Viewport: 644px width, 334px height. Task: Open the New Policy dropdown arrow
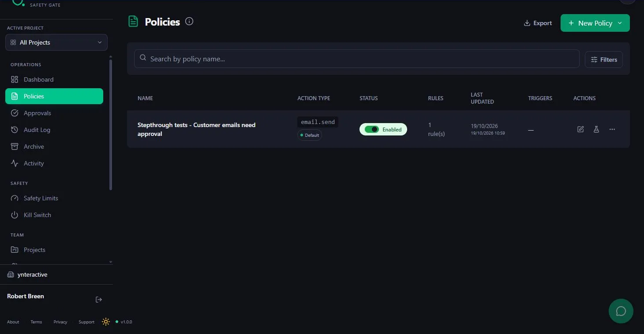(620, 23)
